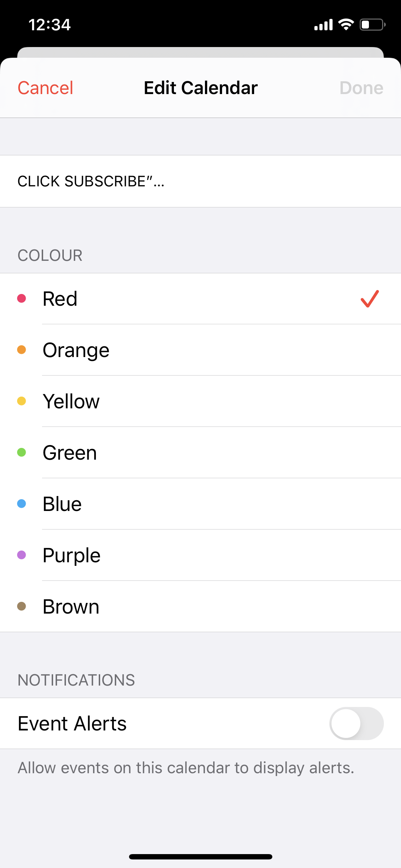This screenshot has width=401, height=868.
Task: Select Purple as calendar colour
Action: [71, 555]
